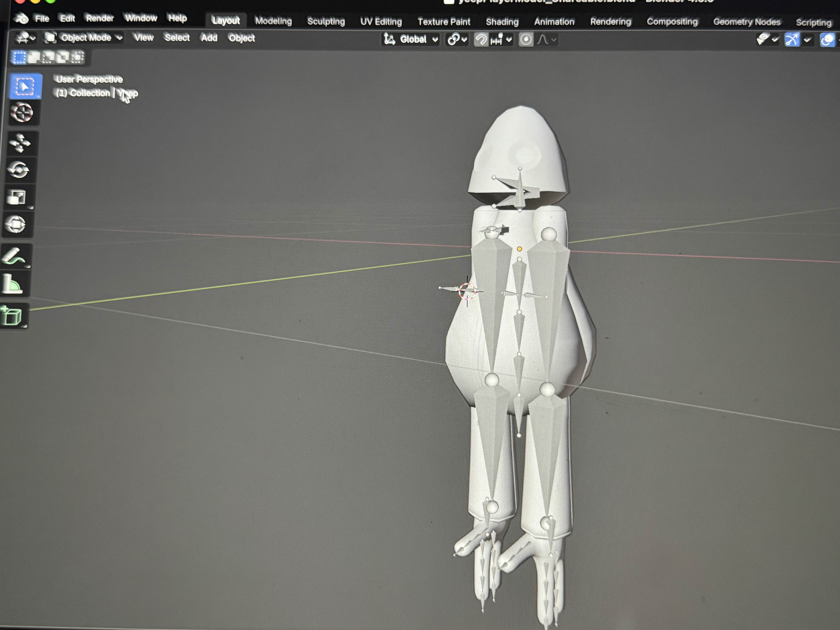Switch to the Sculpting workspace tab
Image resolution: width=840 pixels, height=630 pixels.
click(326, 21)
